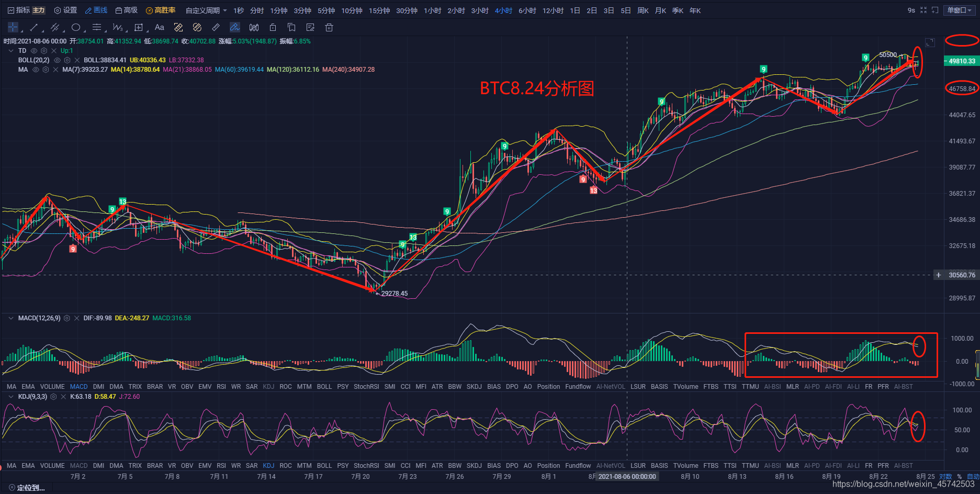Open the 单窗口 layout dropdown
The image size is (980, 494).
coord(959,10)
